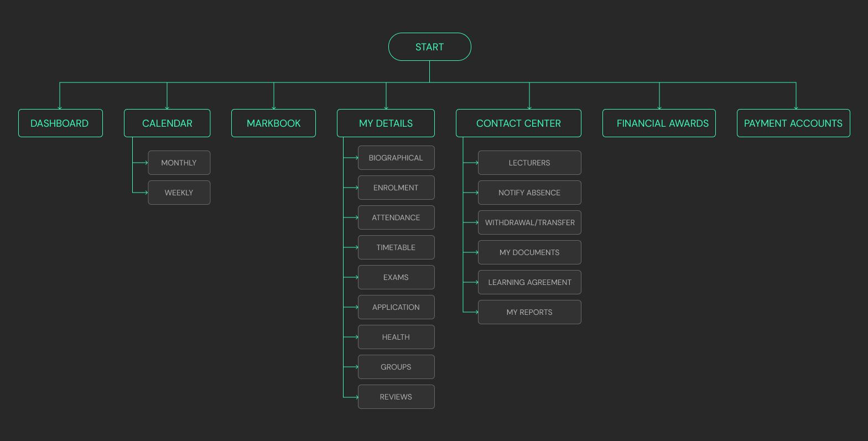Choose the MONTHLY calendar sub-item
868x441 pixels.
[179, 163]
